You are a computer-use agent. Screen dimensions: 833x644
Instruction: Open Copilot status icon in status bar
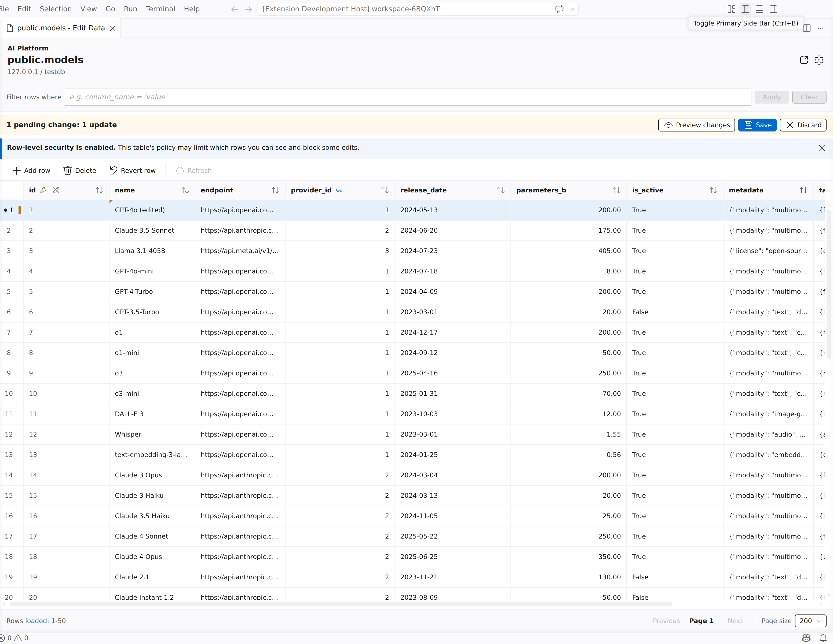click(x=806, y=638)
